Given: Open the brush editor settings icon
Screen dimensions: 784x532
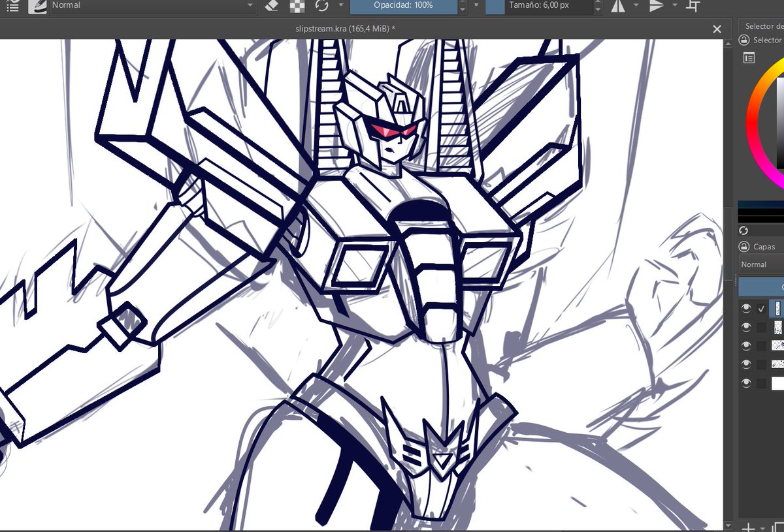Looking at the screenshot, I should click(12, 6).
